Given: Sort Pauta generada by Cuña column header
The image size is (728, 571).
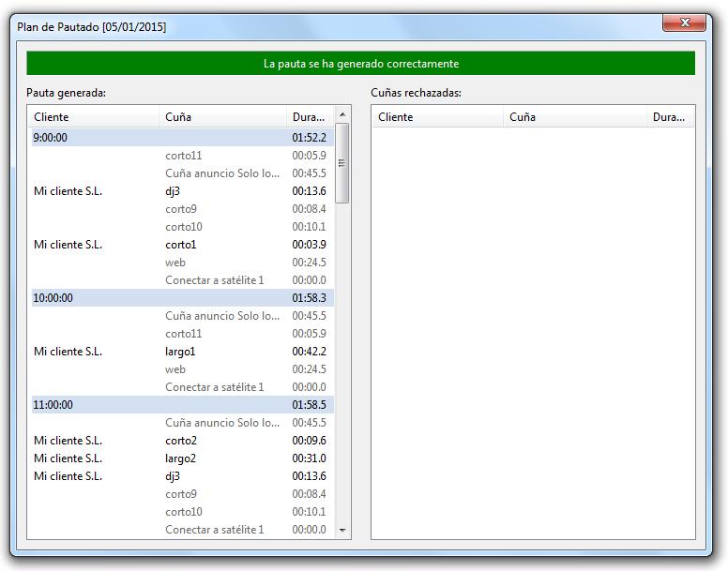Looking at the screenshot, I should pos(222,117).
